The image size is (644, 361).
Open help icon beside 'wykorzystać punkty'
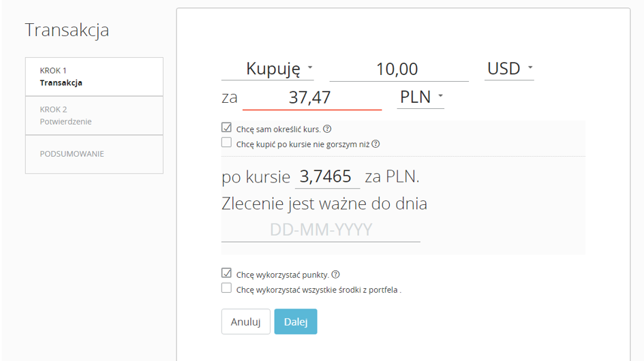point(335,274)
